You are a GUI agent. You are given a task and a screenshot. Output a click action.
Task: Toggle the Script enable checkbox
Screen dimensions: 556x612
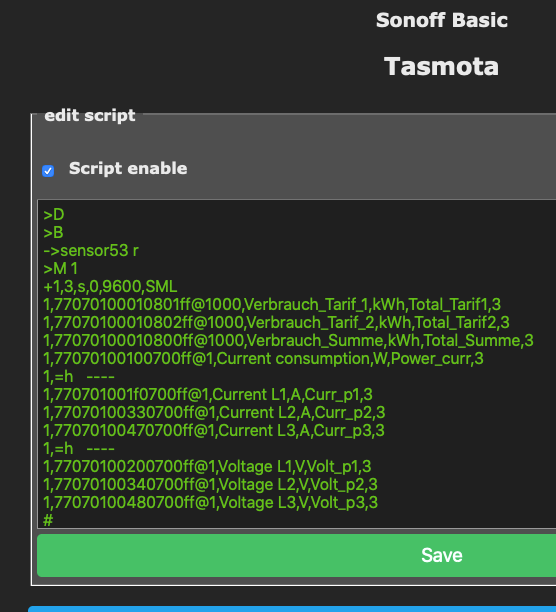click(x=48, y=171)
